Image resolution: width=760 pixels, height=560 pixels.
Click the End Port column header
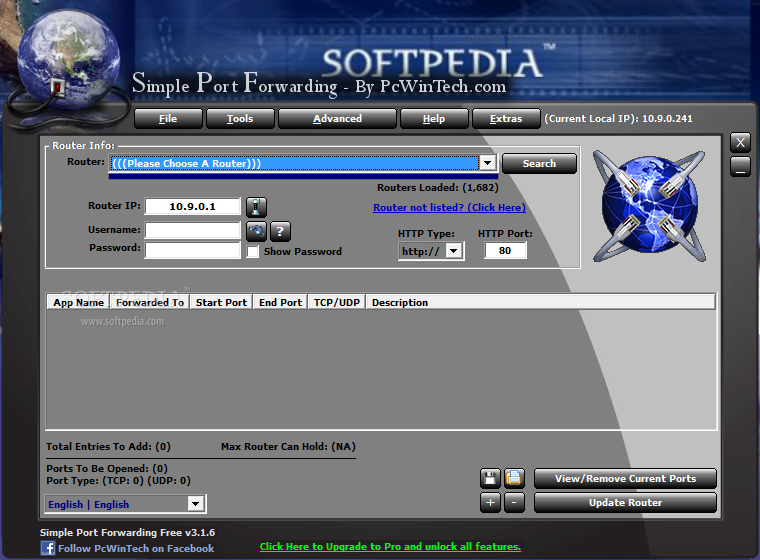coord(280,303)
